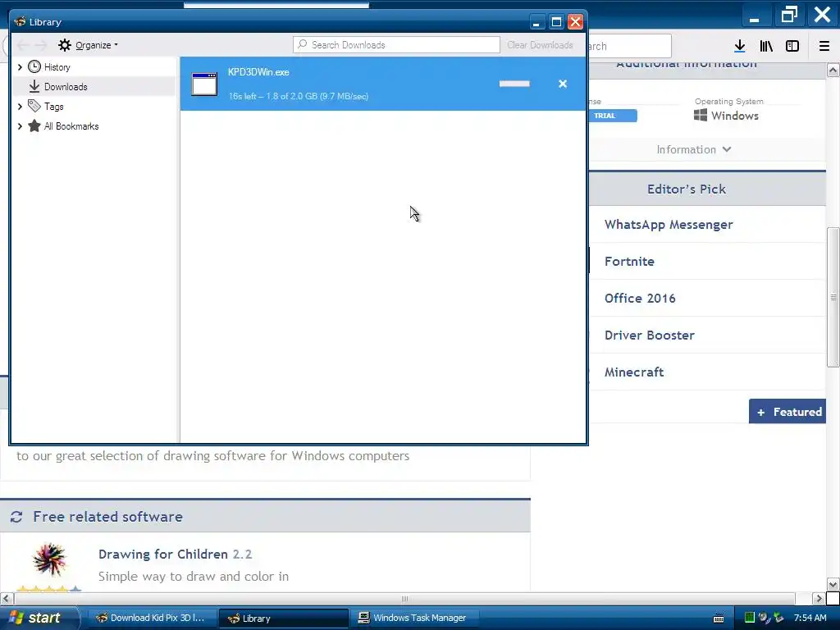Click the system clock showing 7:54 AM
Viewport: 840px width, 630px height.
(810, 619)
